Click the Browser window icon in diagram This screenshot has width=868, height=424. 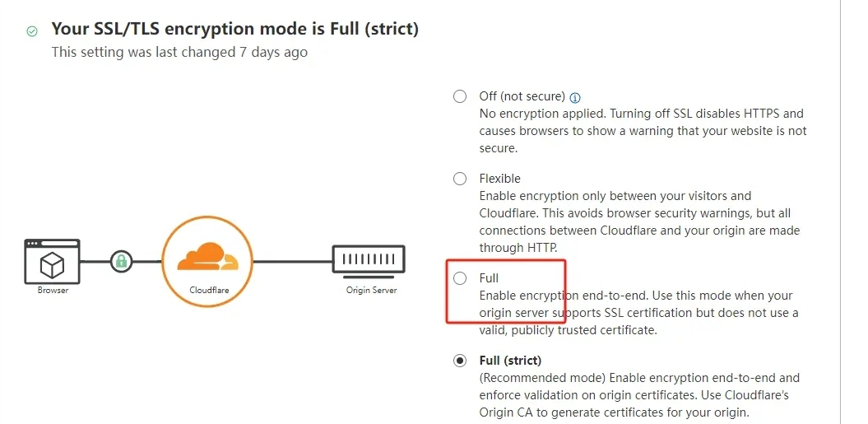[53, 261]
